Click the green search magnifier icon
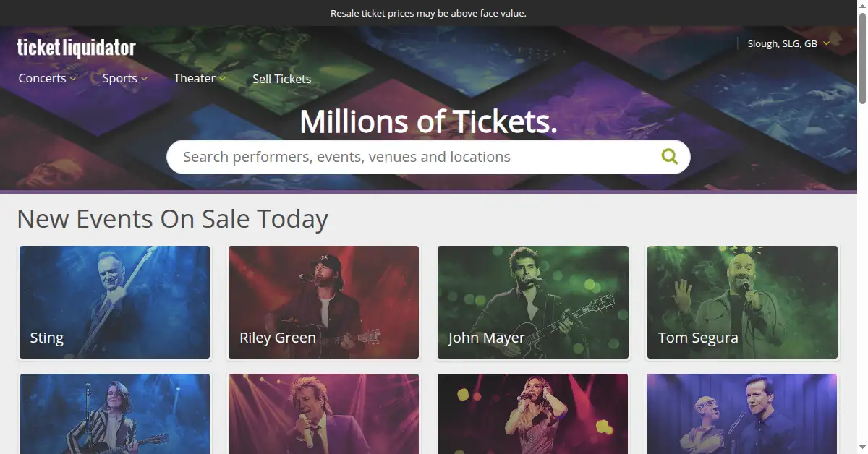 (669, 156)
